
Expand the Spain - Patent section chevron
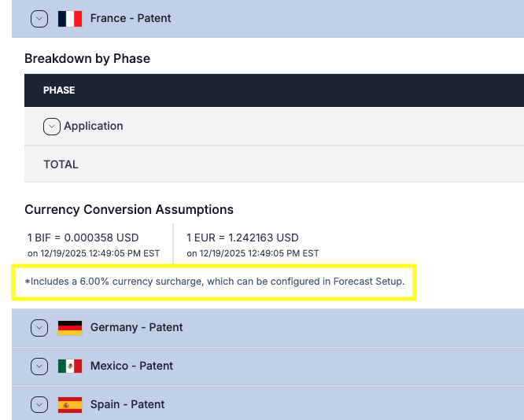pyautogui.click(x=39, y=405)
